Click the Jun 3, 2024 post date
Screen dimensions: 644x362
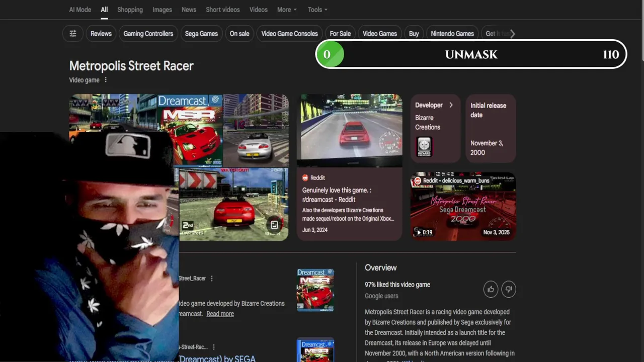coord(315,230)
